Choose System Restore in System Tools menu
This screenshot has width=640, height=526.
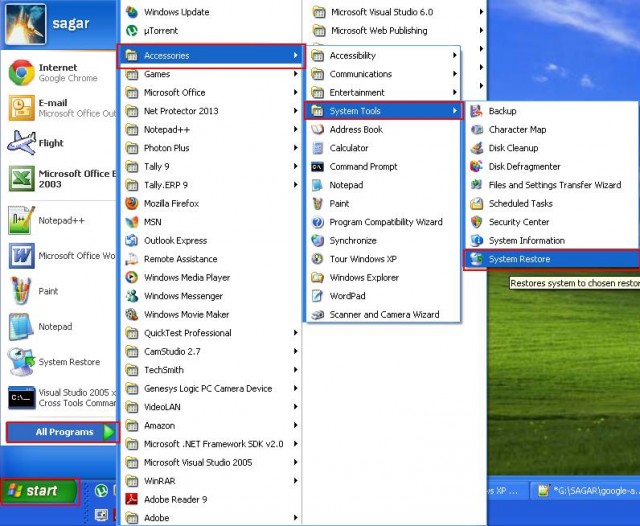[552, 259]
